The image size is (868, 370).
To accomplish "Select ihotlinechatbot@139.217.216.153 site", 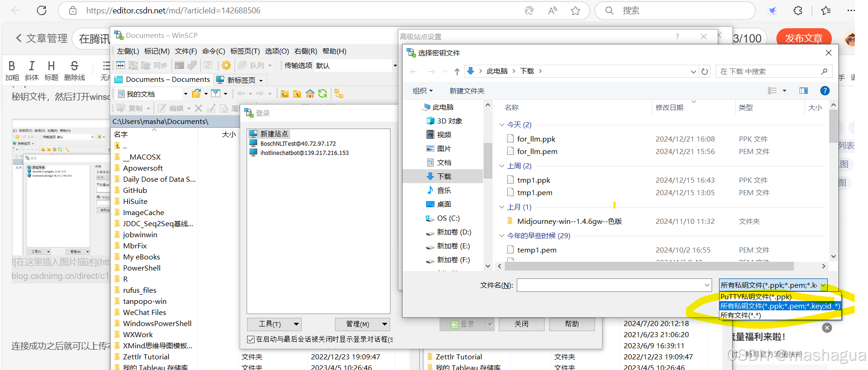I will (x=304, y=153).
